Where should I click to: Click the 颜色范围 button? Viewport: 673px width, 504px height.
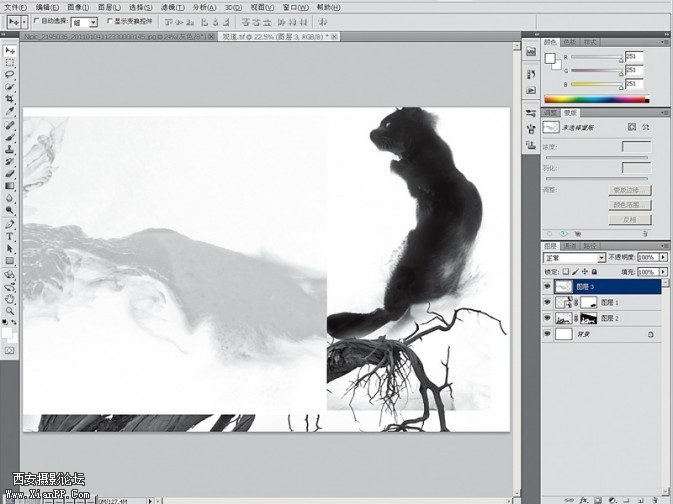(x=630, y=205)
